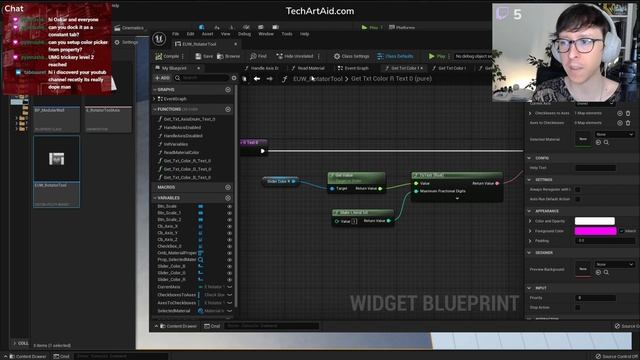
Task: Open My Blueprint settings gear
Action: (234, 78)
